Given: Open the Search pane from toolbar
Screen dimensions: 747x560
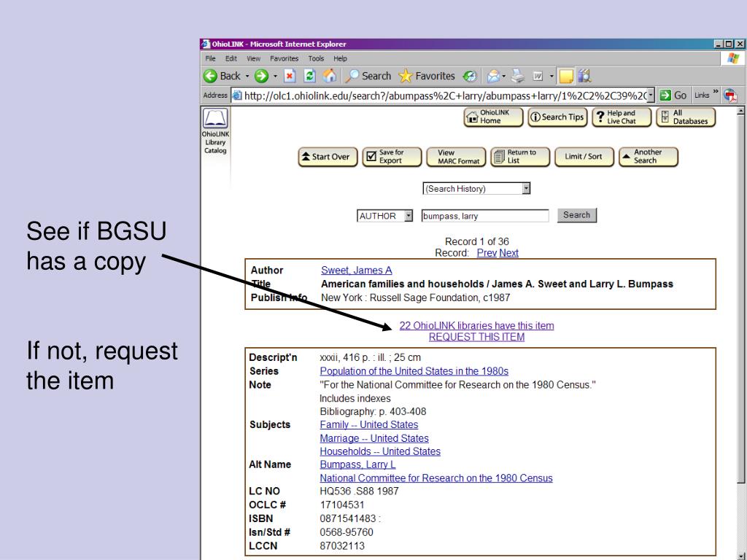Looking at the screenshot, I should (x=368, y=76).
